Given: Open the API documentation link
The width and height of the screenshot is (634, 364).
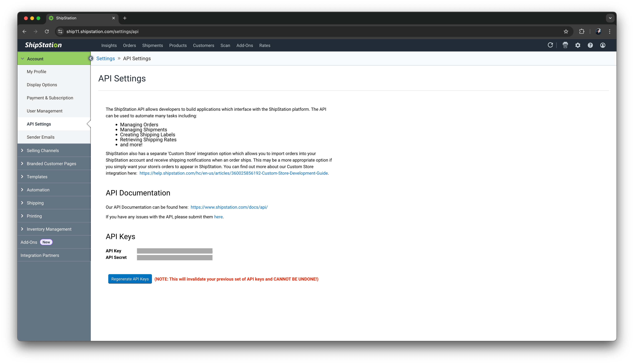Looking at the screenshot, I should [229, 207].
